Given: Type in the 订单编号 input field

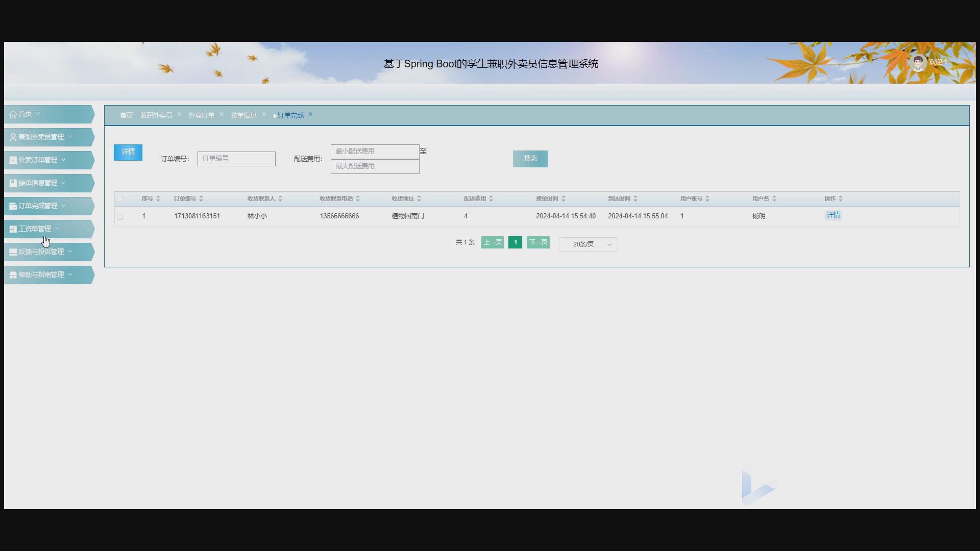Looking at the screenshot, I should click(236, 159).
